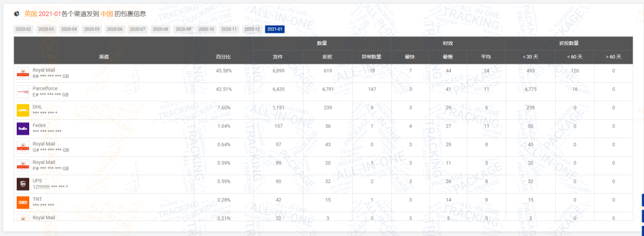
Task: Switch to the 2020-02 month tab
Action: [x=23, y=29]
